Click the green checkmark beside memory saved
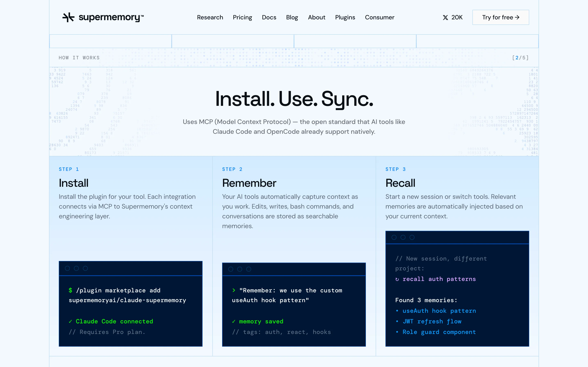 point(234,321)
